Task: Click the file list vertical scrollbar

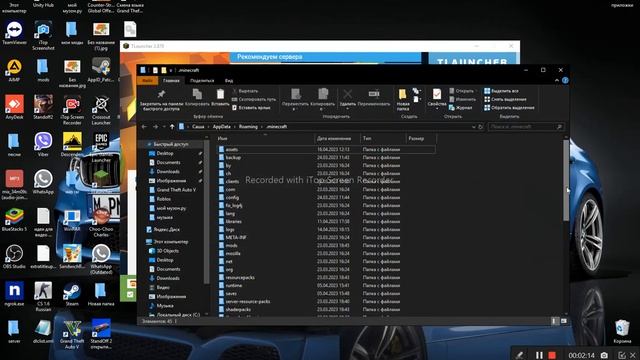Action: click(x=566, y=180)
